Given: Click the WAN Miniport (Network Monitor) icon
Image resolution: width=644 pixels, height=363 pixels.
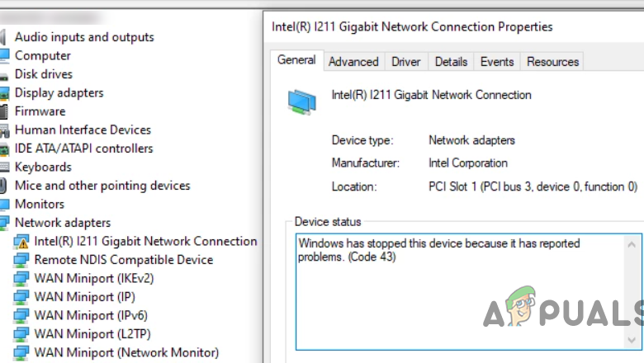Looking at the screenshot, I should pos(21,353).
